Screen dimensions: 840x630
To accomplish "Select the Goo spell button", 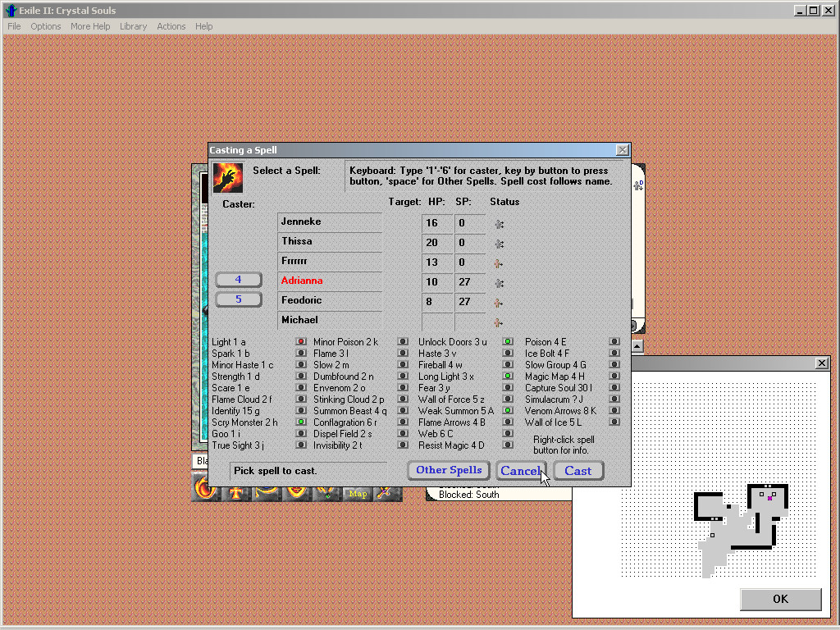I will pyautogui.click(x=301, y=434).
